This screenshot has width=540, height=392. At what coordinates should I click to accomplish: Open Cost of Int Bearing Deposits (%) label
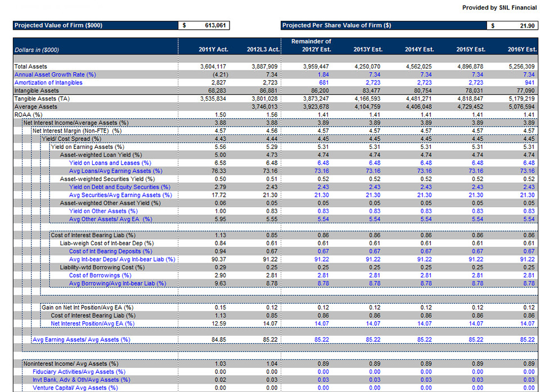click(110, 251)
